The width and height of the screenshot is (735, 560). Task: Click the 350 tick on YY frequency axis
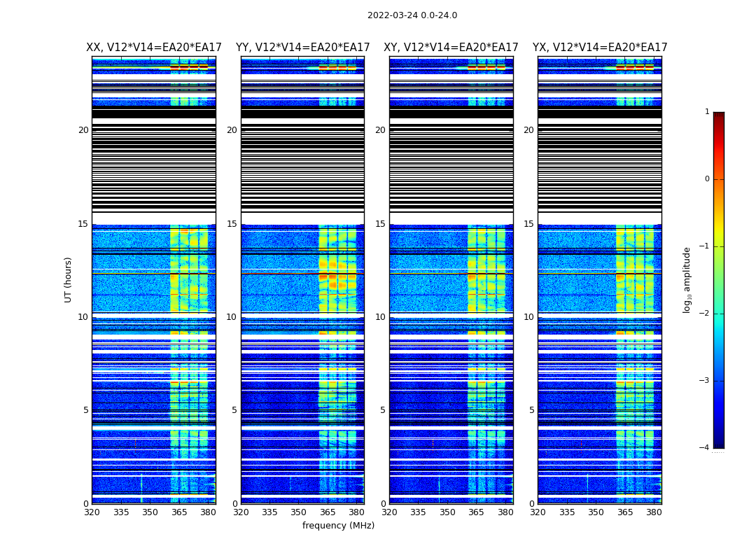point(299,512)
